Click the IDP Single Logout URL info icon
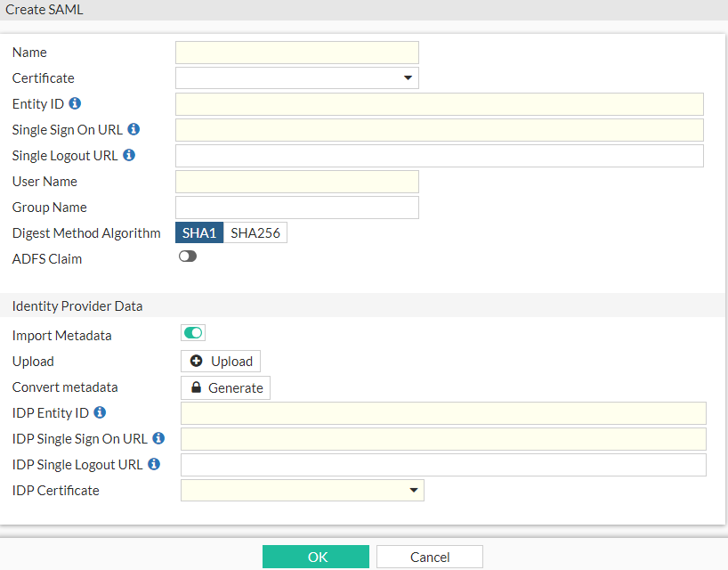Image resolution: width=728 pixels, height=570 pixels. [153, 464]
